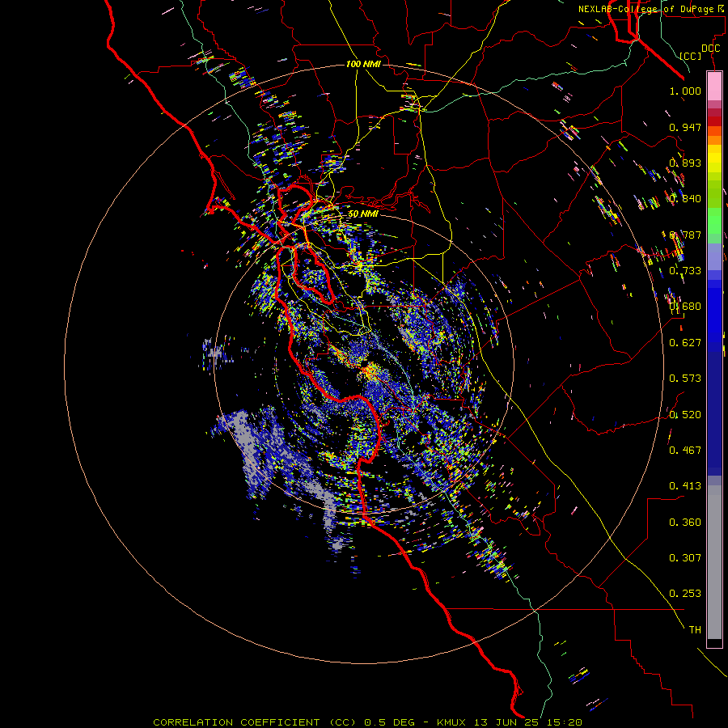Click the NEXLAB-College of DuPage credit text
Screen dimensions: 728x728
click(x=650, y=9)
